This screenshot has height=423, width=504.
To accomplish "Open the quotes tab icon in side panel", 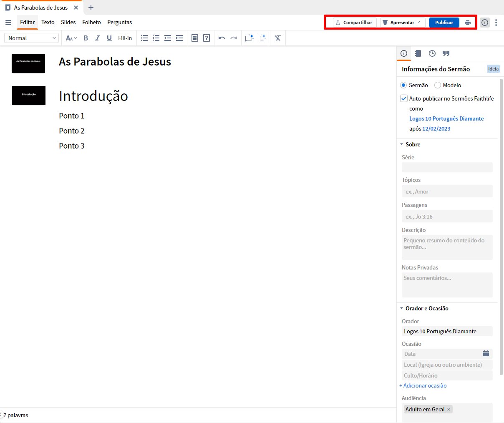I will [446, 53].
